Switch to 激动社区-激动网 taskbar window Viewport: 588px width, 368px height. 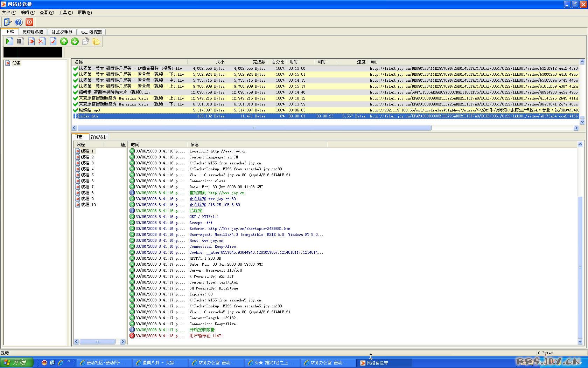(104, 363)
